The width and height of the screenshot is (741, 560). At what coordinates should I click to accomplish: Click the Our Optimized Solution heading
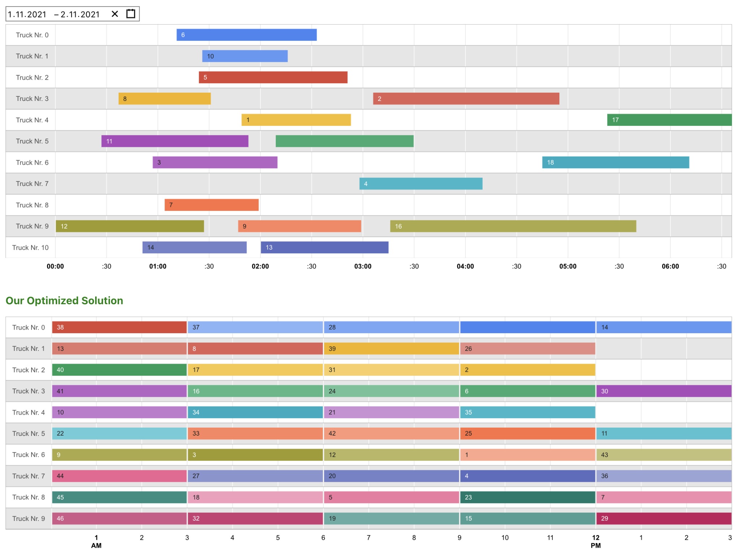point(64,301)
